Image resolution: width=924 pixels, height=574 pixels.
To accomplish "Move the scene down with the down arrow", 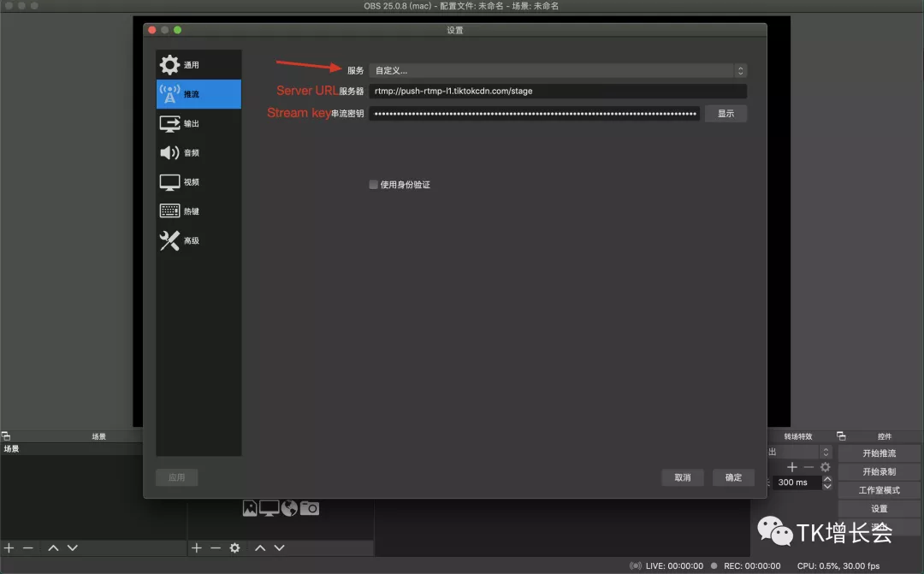I will [x=73, y=548].
